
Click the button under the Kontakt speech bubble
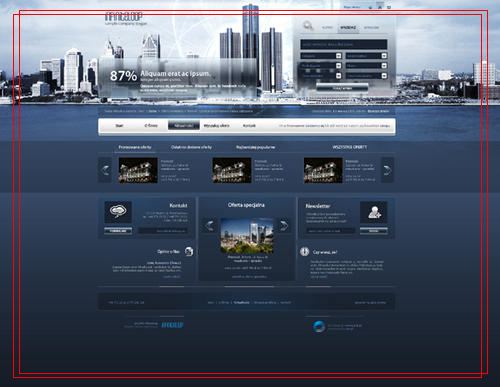(x=118, y=231)
